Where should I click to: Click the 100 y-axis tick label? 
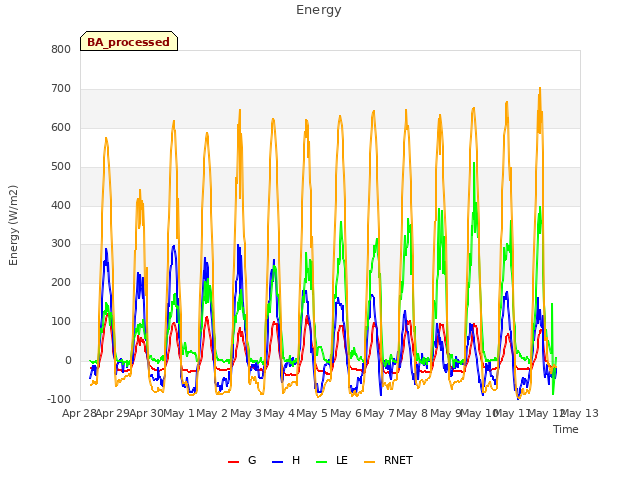61,322
